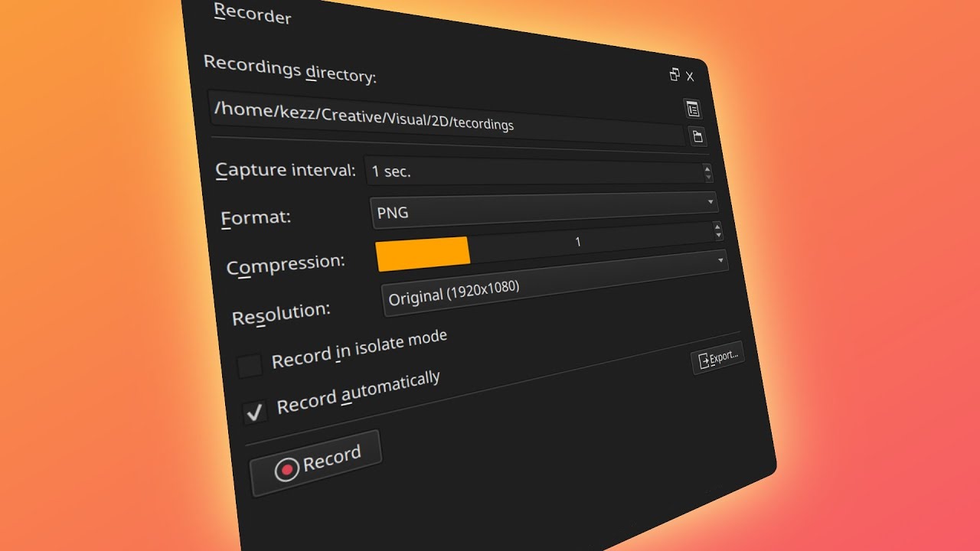Click the 'Recordings directory:' label
The image size is (980, 551).
(x=290, y=69)
